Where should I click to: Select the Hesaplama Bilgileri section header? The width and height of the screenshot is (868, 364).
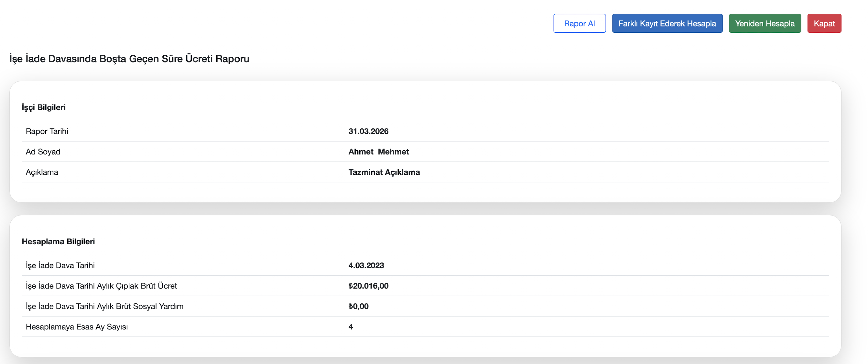click(58, 242)
